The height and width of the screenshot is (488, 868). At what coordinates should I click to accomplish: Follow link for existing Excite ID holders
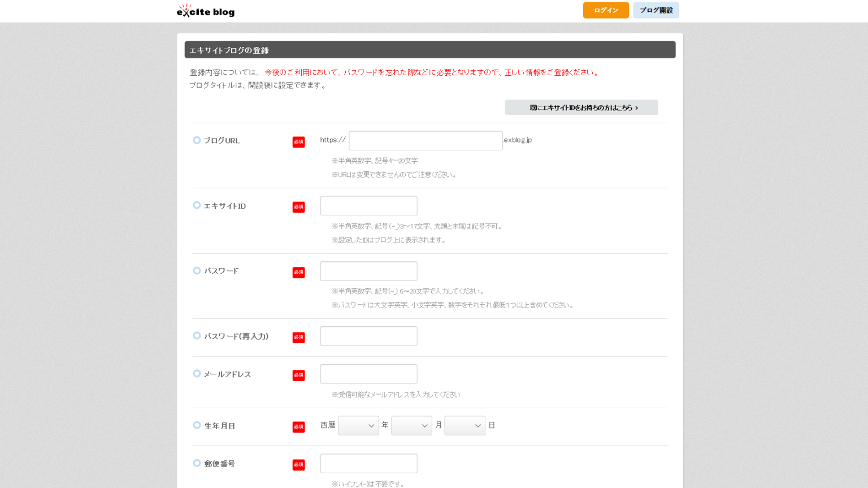pos(581,107)
